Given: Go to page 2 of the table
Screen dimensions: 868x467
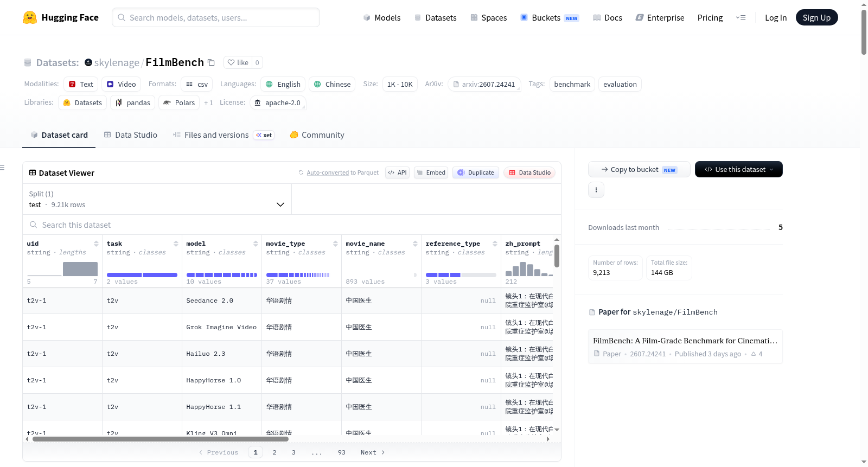Looking at the screenshot, I should [x=275, y=452].
